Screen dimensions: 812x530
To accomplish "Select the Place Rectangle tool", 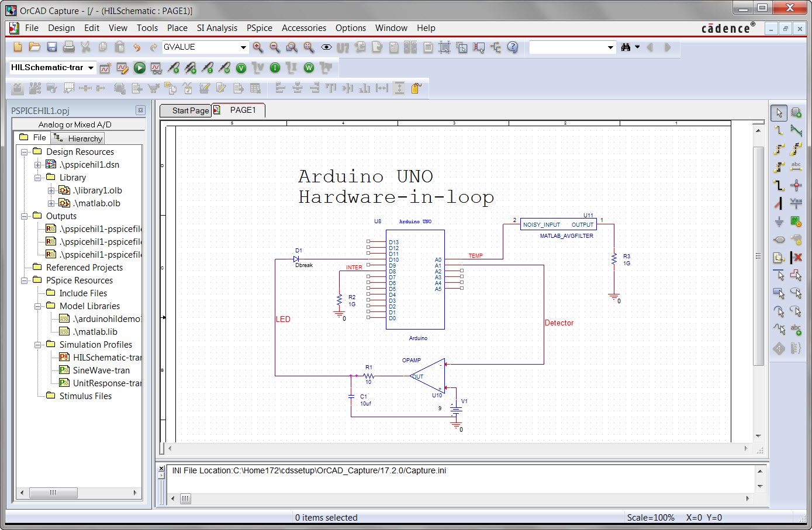I will pyautogui.click(x=779, y=292).
